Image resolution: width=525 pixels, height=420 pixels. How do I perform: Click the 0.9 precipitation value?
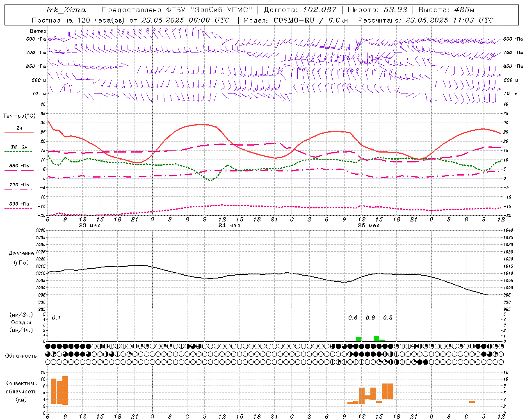click(370, 317)
